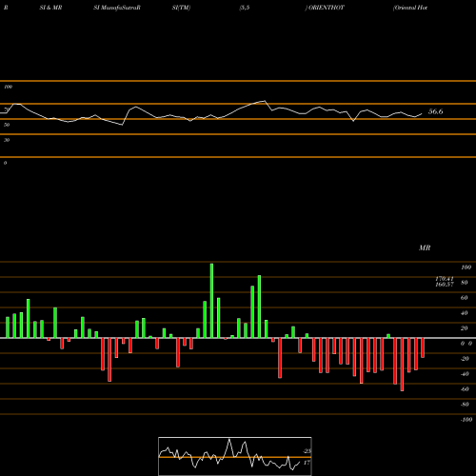This screenshot has height=476, width=476.
Task: Click the 60 label on MR axis
Action: click(x=465, y=298)
